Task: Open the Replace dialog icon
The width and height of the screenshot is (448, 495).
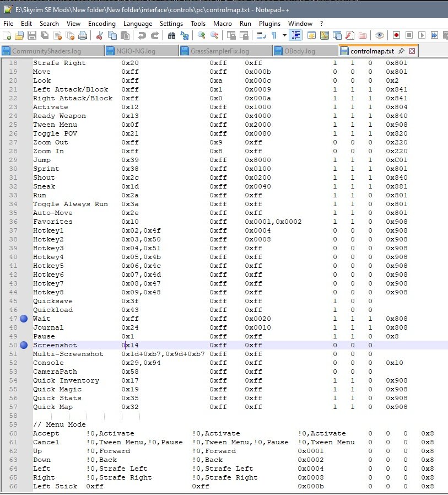Action: coord(184,35)
